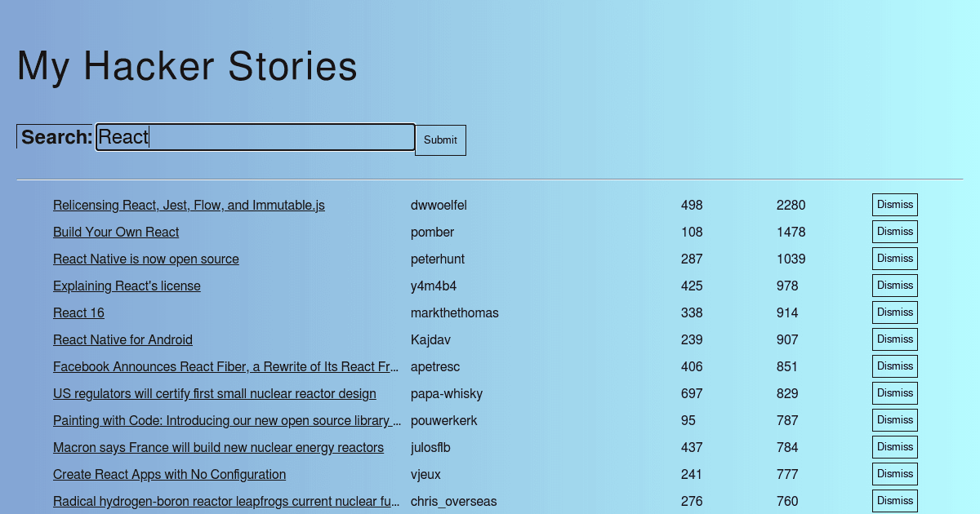Dismiss the topmost story in the list

[x=894, y=204]
